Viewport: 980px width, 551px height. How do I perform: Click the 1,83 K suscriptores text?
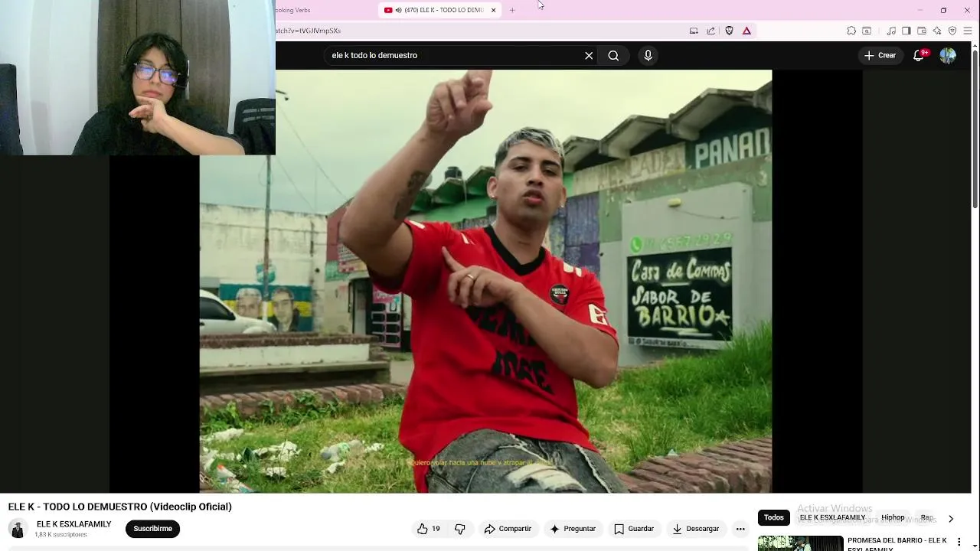tap(61, 535)
